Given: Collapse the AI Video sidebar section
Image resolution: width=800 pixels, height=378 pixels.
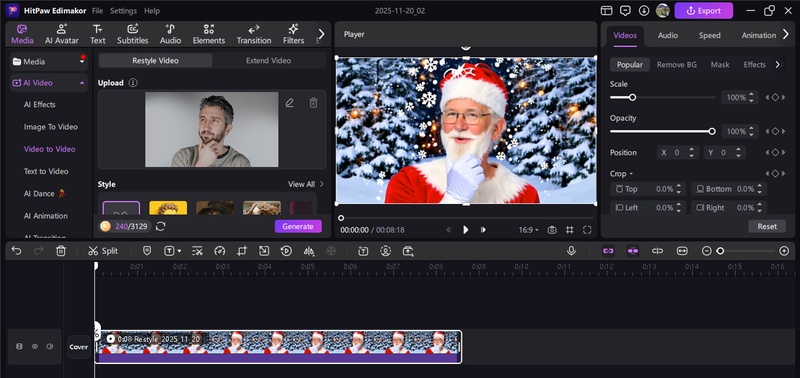Looking at the screenshot, I should [x=82, y=83].
